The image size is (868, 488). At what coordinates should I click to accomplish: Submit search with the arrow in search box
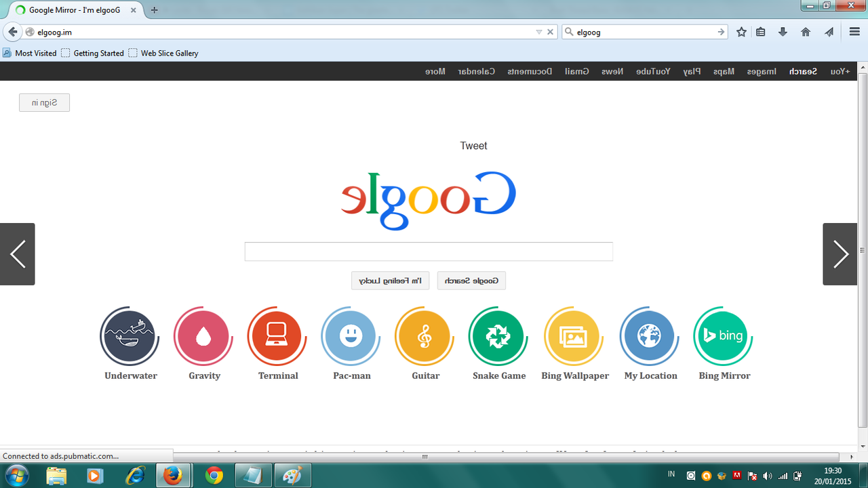(721, 32)
